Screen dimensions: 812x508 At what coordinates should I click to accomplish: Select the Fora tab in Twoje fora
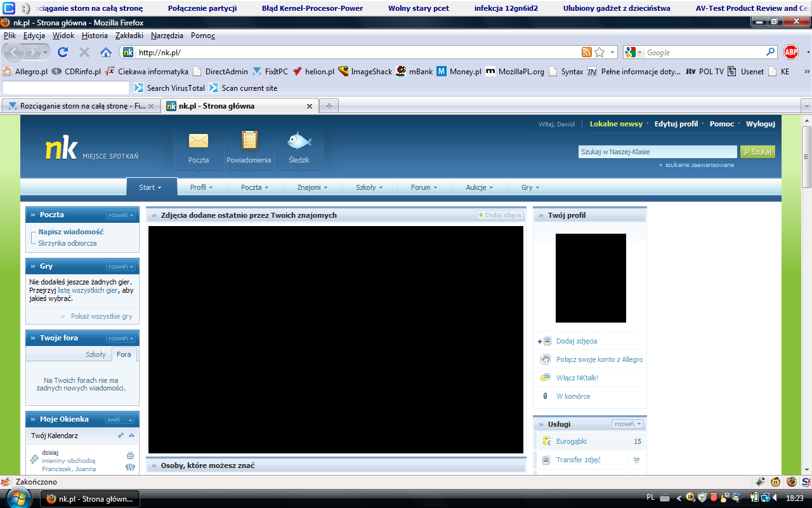[x=124, y=354]
